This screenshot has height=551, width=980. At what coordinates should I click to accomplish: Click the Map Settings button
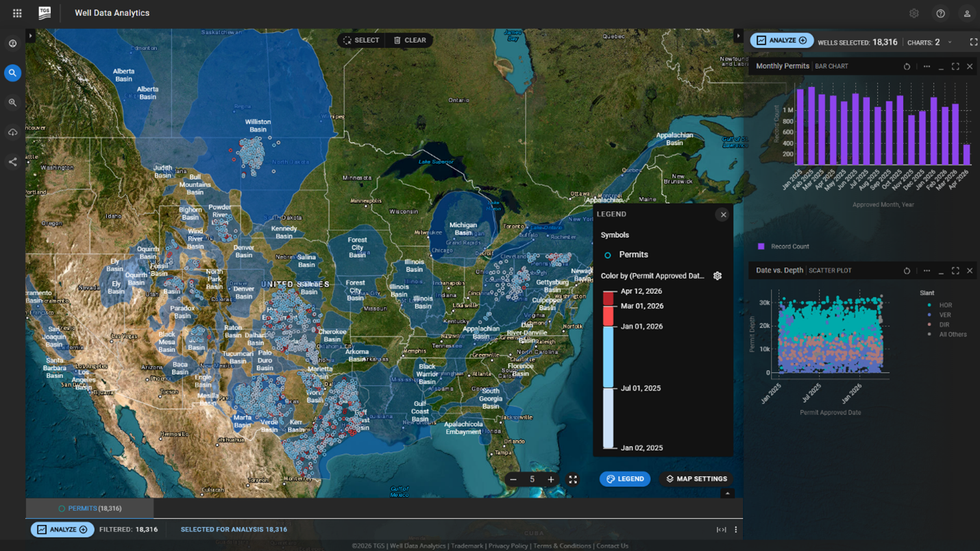(696, 479)
